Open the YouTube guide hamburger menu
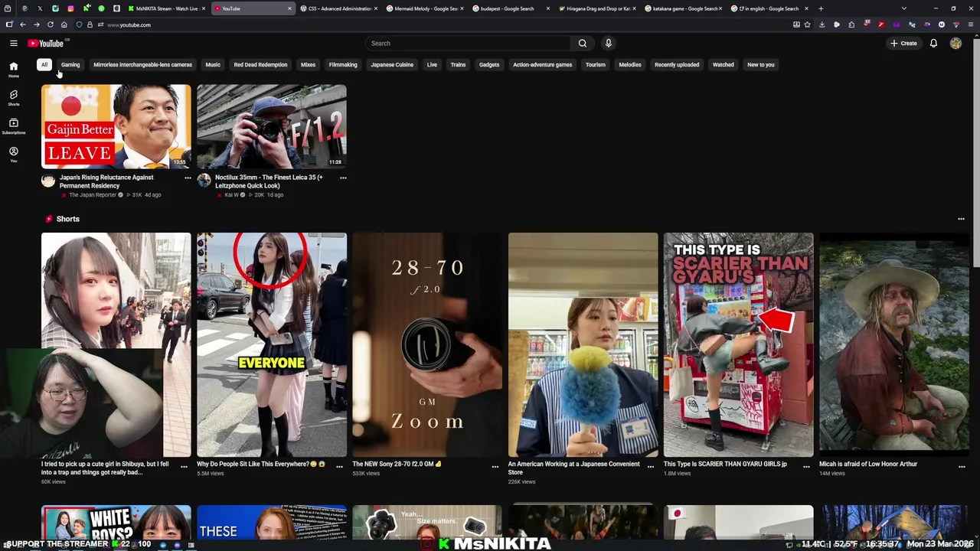Screen dimensions: 980x551 (x=13, y=44)
